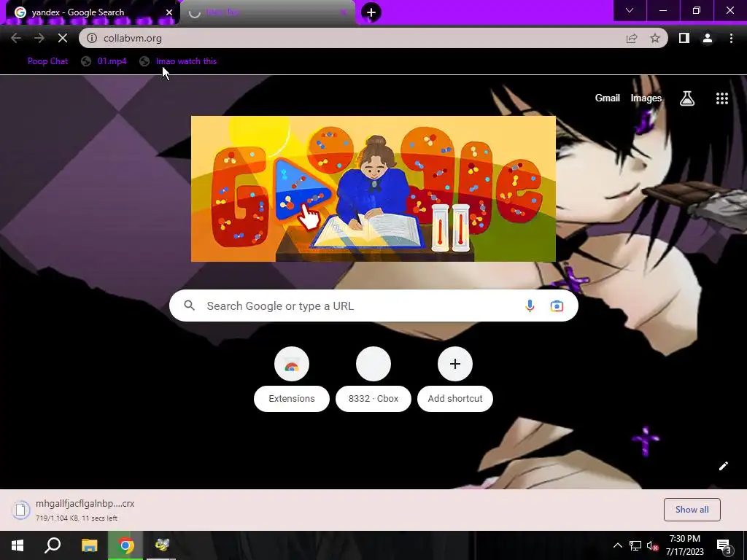Open File Explorer from taskbar

(x=89, y=545)
